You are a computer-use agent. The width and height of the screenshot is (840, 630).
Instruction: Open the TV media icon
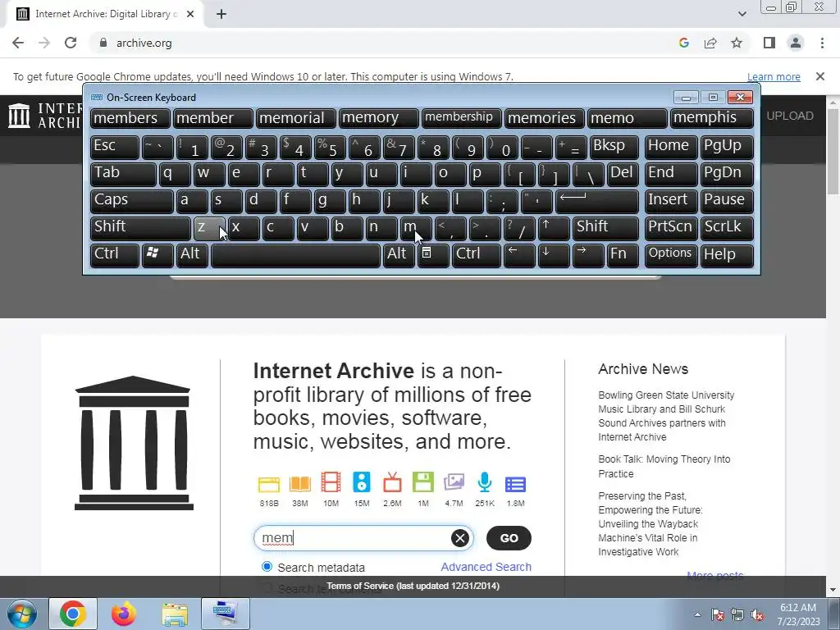pos(392,482)
